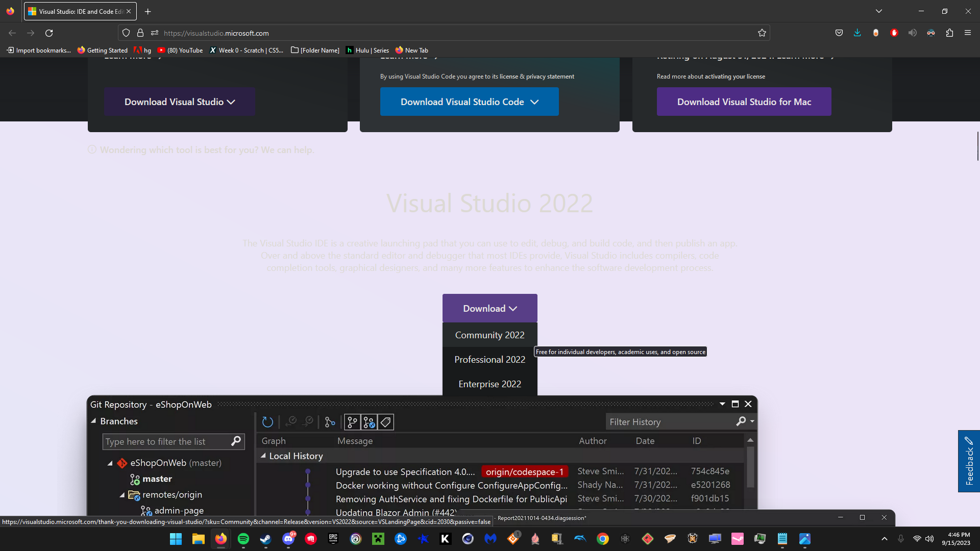The width and height of the screenshot is (980, 551).
Task: Click the browser address bar
Action: (x=408, y=33)
